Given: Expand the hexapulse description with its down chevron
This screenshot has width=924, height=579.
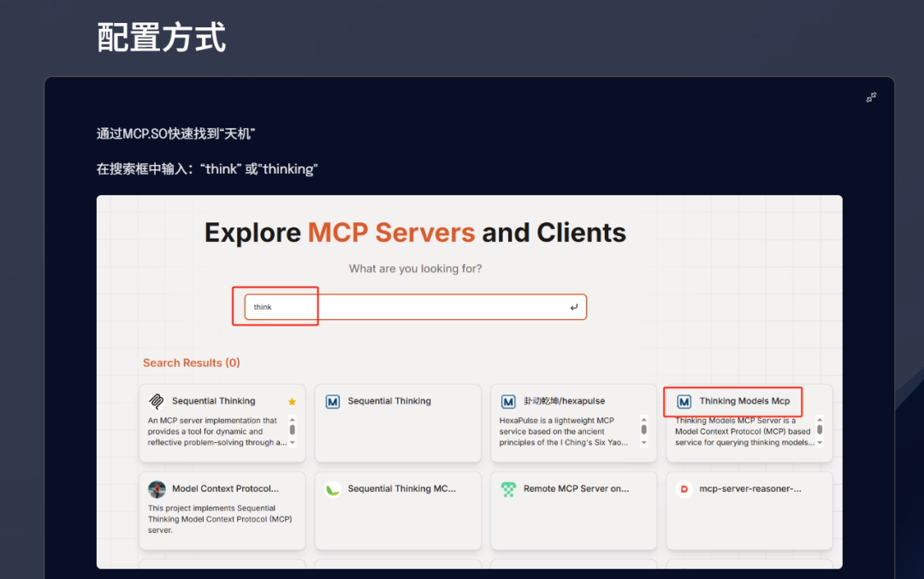Looking at the screenshot, I should 643,445.
